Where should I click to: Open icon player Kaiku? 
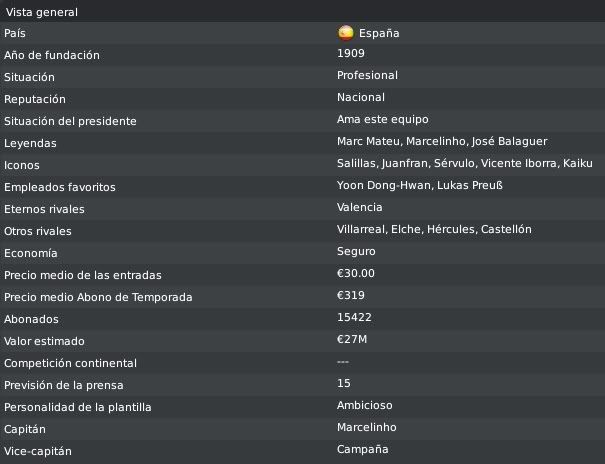578,164
